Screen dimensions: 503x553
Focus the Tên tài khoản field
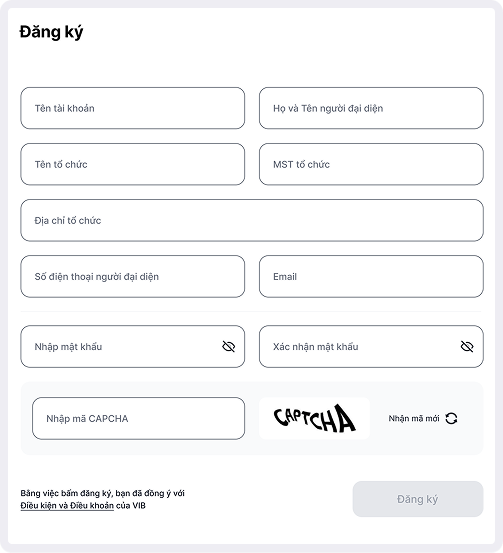coord(133,108)
